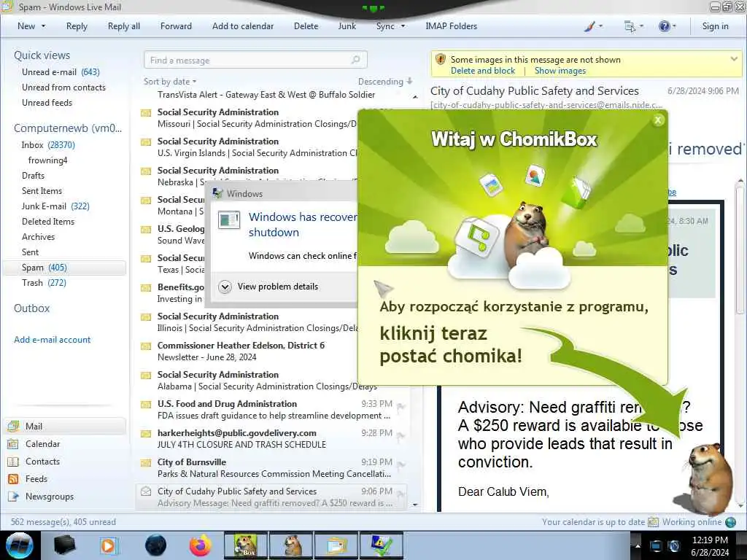Click Delete and block link

point(483,71)
